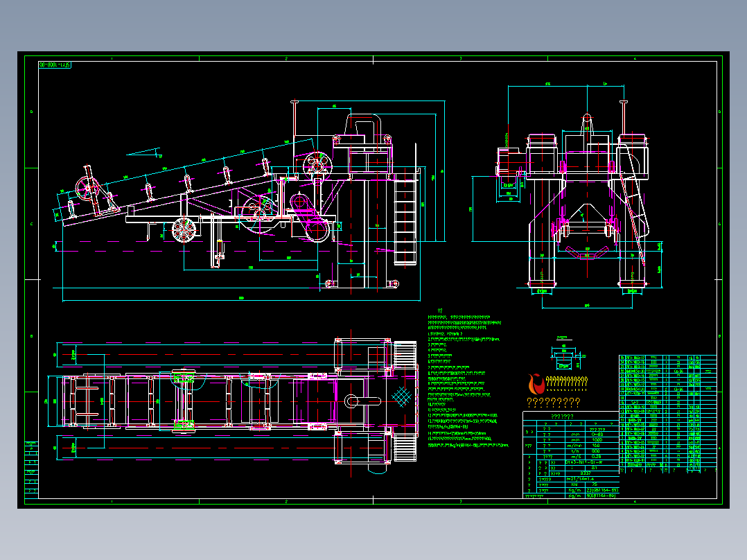
Task: Select the "22(GB1164-89)" cell
Action: coord(601,491)
